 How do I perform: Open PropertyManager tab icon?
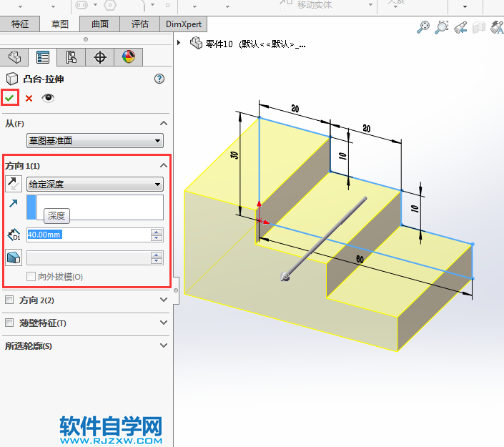coord(42,57)
